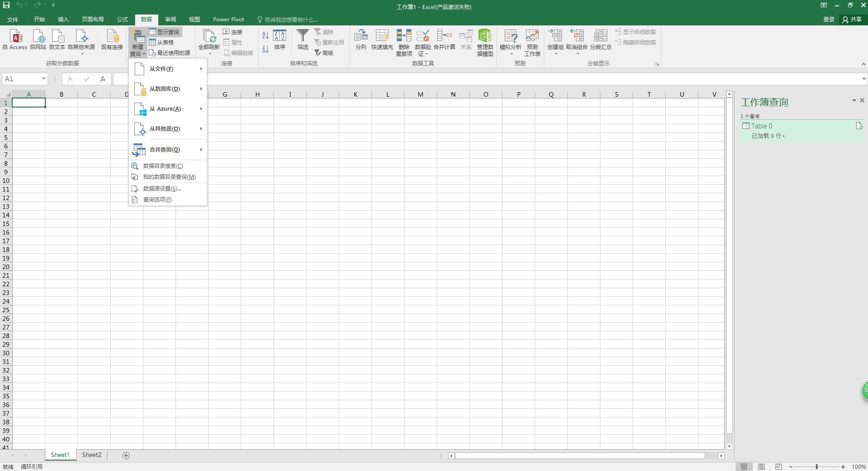Click 最近使用的源 recent sources
The height and width of the screenshot is (471, 868).
pyautogui.click(x=170, y=53)
